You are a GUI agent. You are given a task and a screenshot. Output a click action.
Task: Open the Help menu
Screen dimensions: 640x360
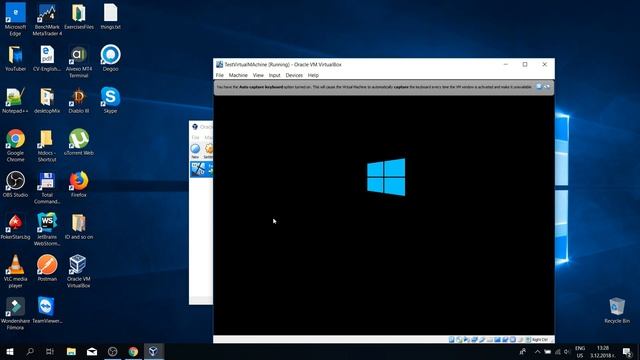313,75
